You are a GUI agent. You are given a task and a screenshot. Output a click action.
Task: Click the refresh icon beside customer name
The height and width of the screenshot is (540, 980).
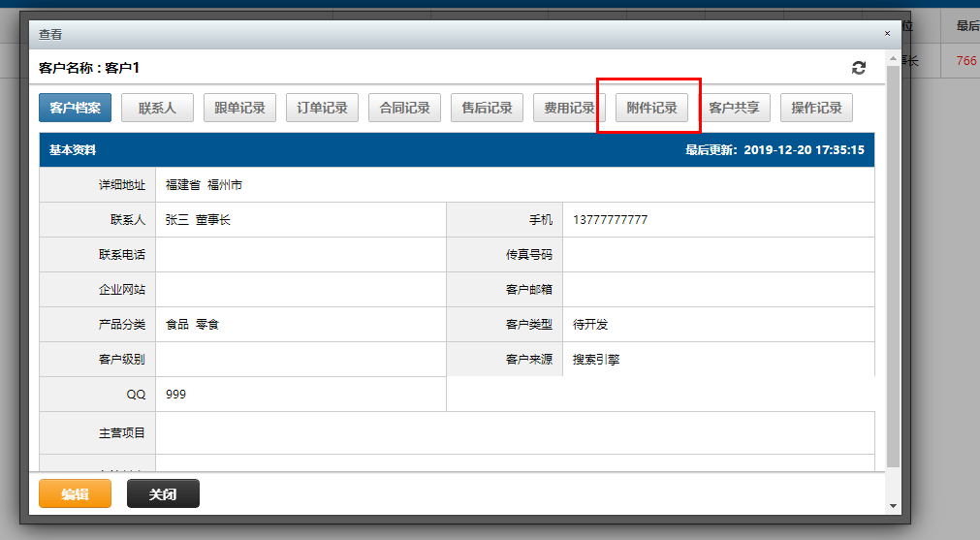click(859, 68)
